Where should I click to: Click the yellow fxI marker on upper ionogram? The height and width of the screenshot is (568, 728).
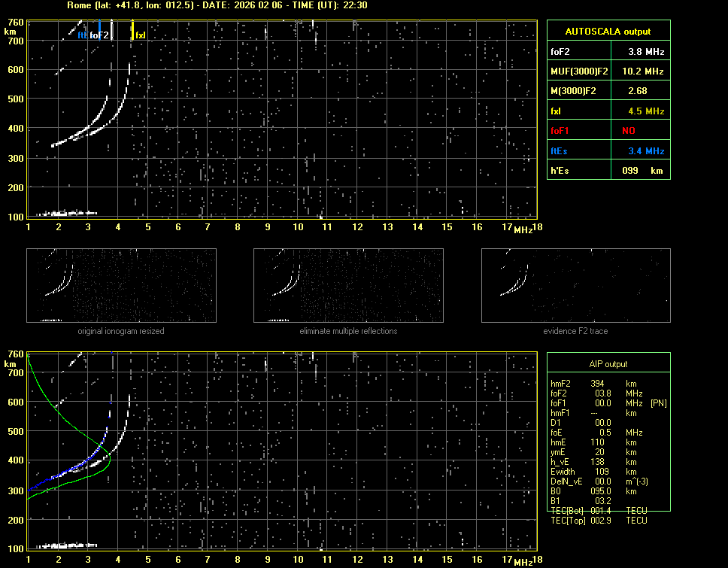[133, 32]
